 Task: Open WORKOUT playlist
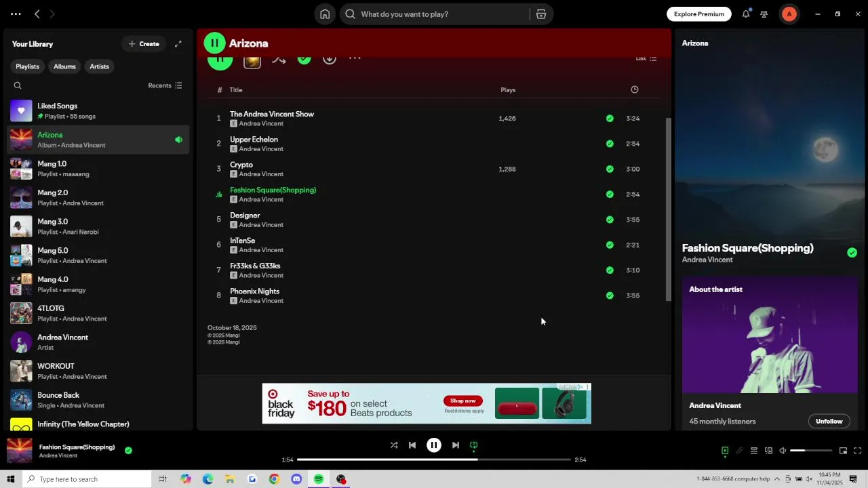point(99,371)
